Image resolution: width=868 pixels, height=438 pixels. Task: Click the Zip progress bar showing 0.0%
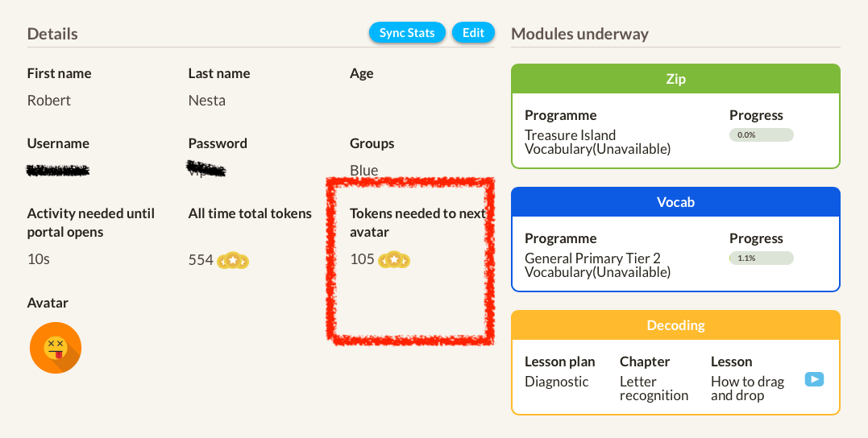(761, 135)
